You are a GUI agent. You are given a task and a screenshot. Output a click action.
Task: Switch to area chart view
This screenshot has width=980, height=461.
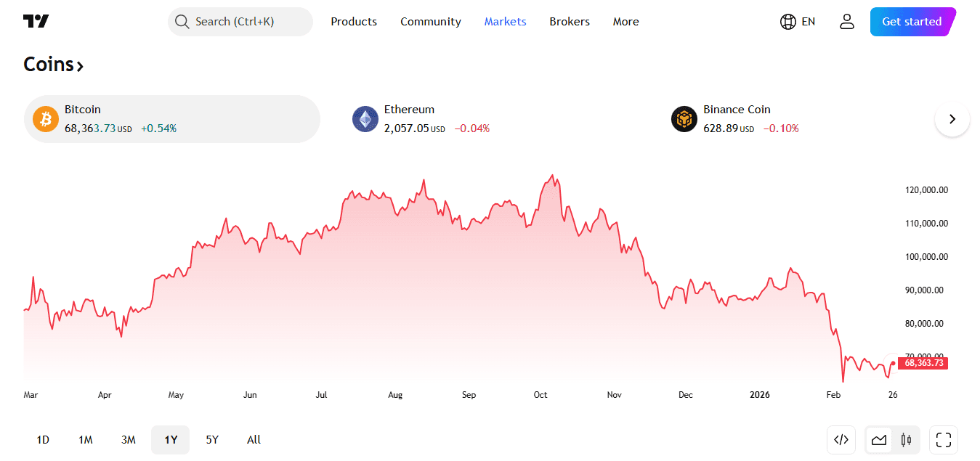879,440
